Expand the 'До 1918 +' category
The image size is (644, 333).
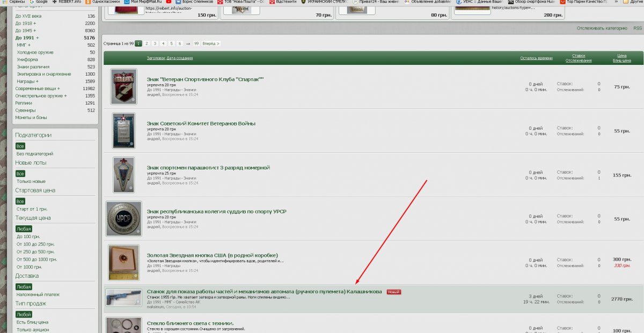(26, 24)
